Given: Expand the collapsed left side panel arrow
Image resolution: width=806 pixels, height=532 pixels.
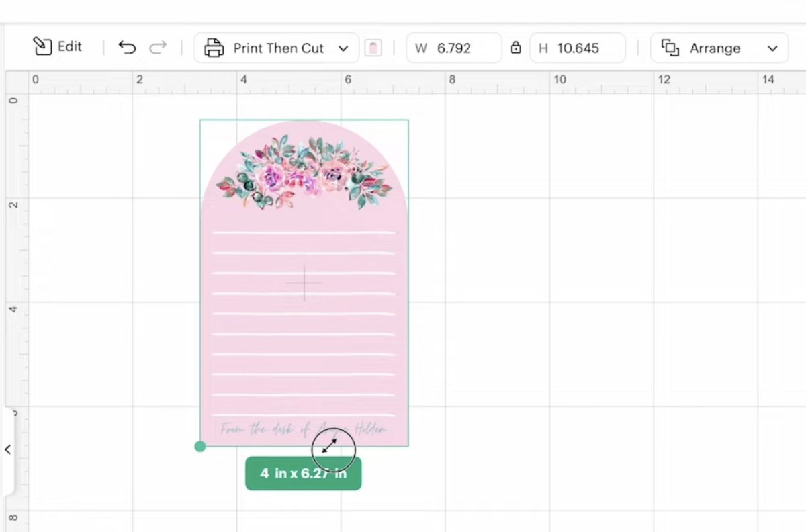Looking at the screenshot, I should pos(7,449).
